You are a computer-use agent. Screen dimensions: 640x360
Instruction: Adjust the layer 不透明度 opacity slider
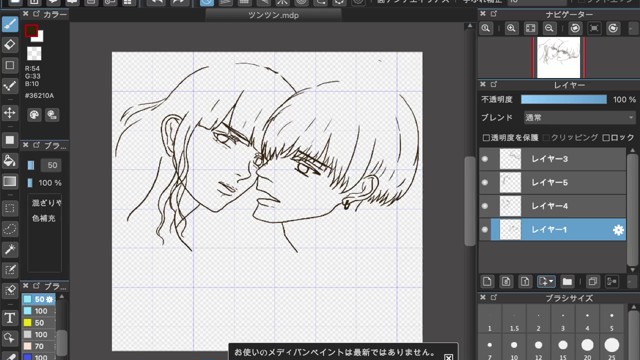[x=564, y=99]
